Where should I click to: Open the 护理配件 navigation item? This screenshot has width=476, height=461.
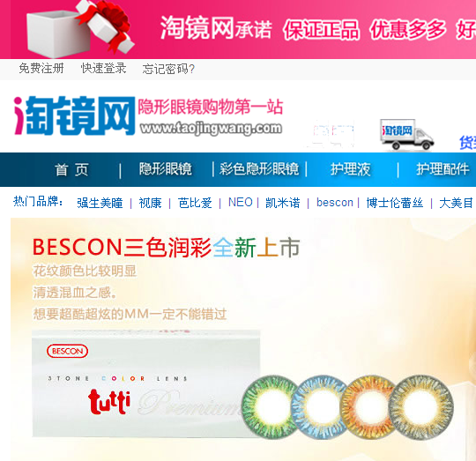[x=443, y=169]
